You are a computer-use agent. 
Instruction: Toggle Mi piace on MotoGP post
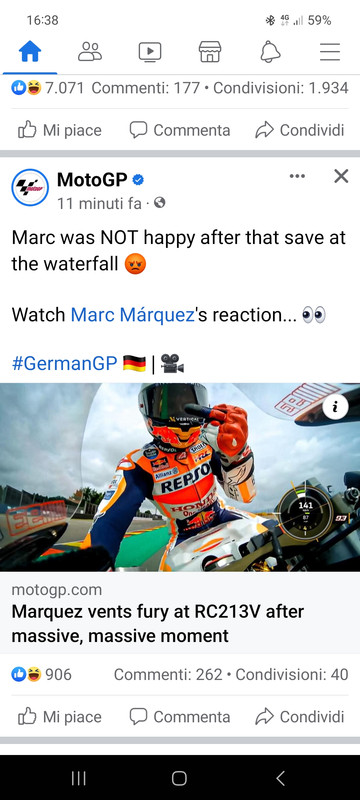tap(60, 716)
